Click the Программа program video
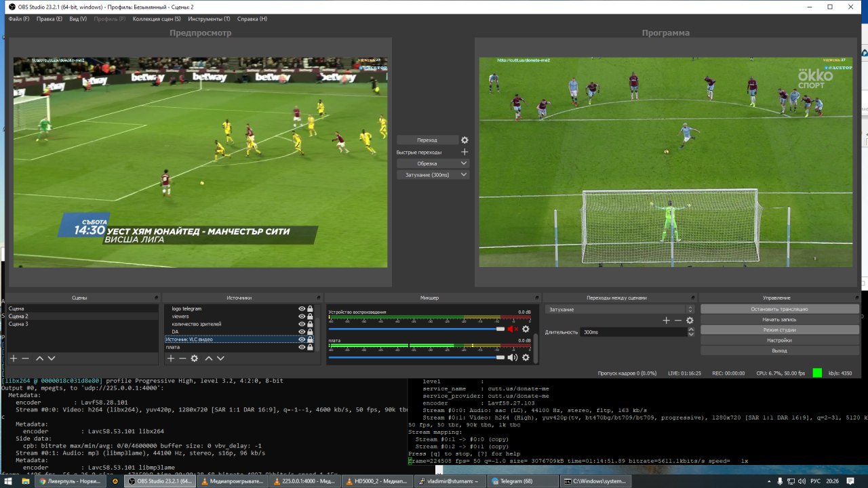This screenshot has width=868, height=488. tap(666, 162)
